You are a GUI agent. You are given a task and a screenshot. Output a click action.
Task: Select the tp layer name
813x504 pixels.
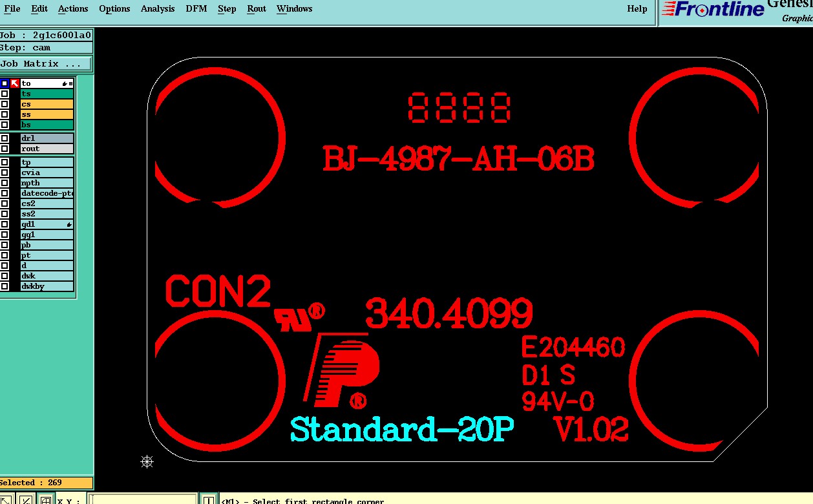(47, 162)
